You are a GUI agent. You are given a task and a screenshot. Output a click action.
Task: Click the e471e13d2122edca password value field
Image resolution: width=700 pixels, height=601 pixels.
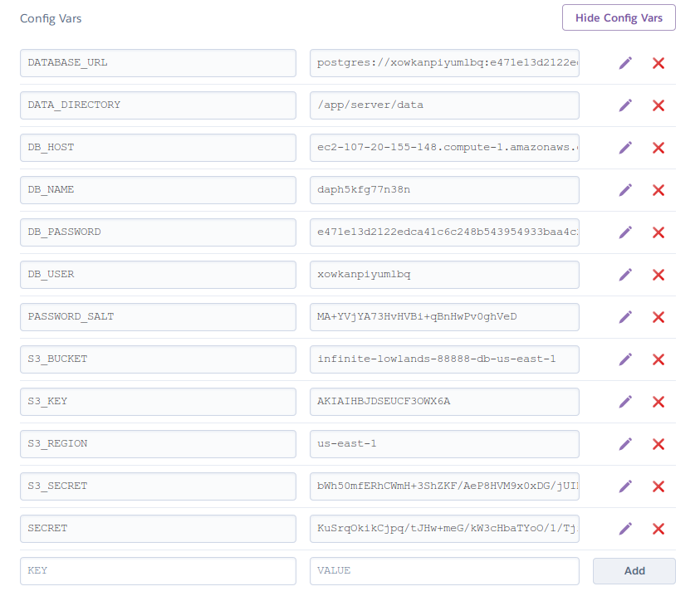[444, 232]
